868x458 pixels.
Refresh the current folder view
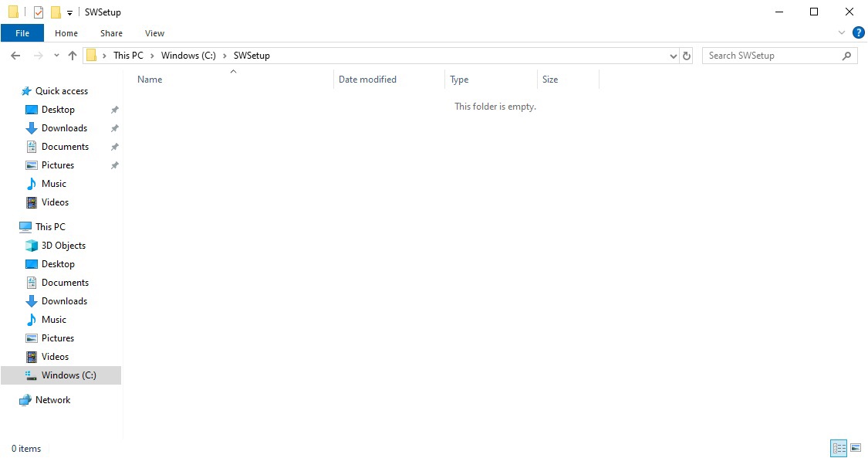(687, 55)
